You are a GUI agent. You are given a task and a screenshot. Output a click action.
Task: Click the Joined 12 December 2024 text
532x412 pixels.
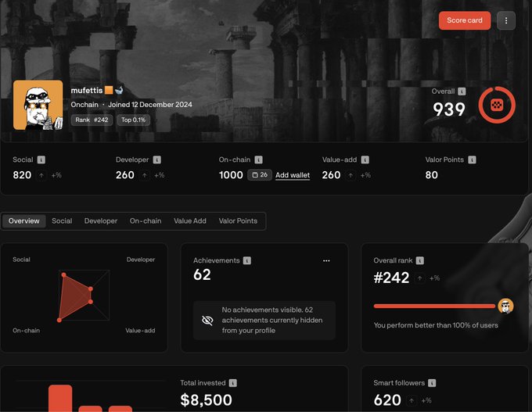click(x=150, y=105)
